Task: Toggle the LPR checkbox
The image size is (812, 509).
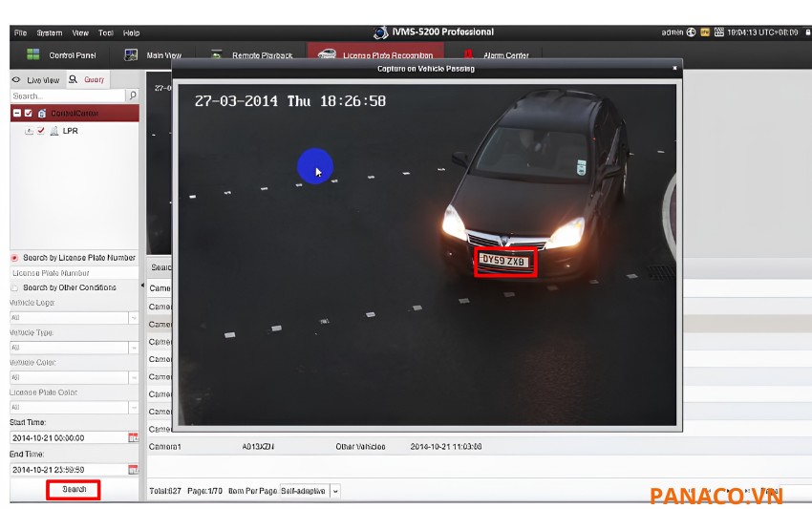Action: click(x=41, y=131)
